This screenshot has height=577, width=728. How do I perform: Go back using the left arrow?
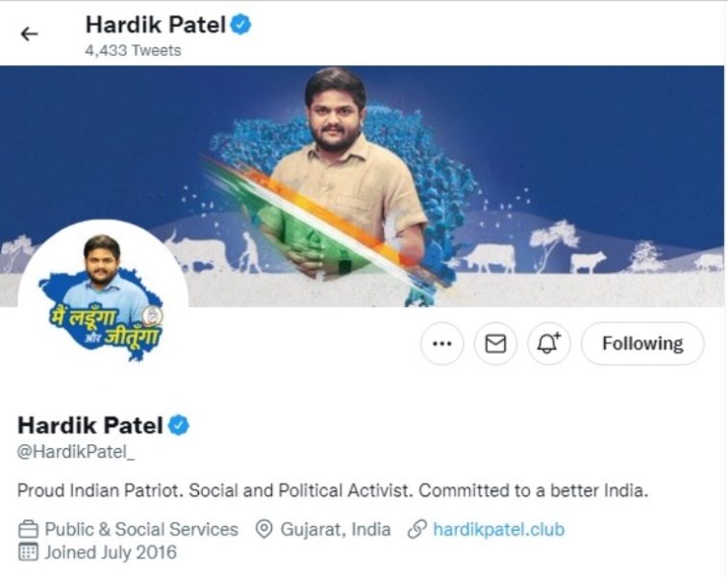29,34
